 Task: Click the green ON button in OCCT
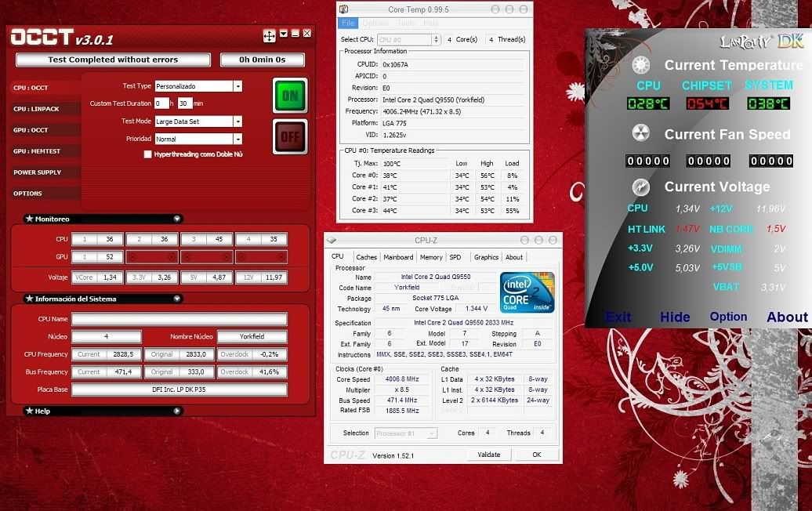click(x=290, y=96)
